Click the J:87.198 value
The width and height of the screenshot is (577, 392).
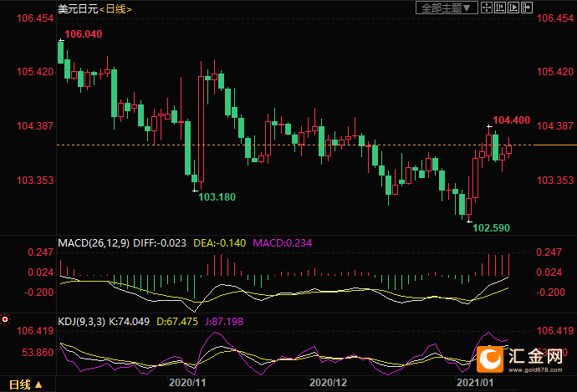click(x=224, y=322)
